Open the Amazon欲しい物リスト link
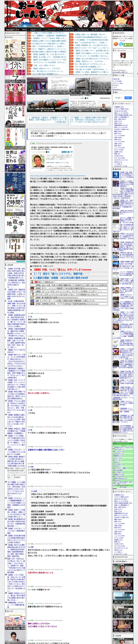This screenshot has height=644, width=138. point(120,72)
